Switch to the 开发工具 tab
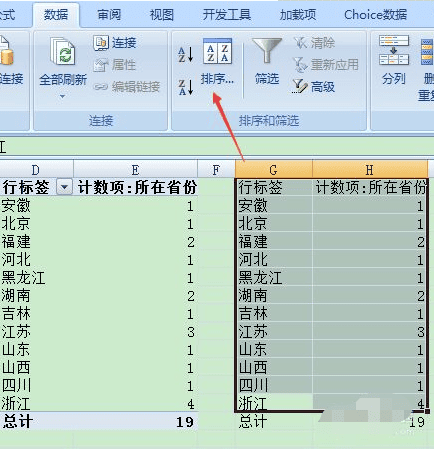The width and height of the screenshot is (434, 449). [227, 15]
